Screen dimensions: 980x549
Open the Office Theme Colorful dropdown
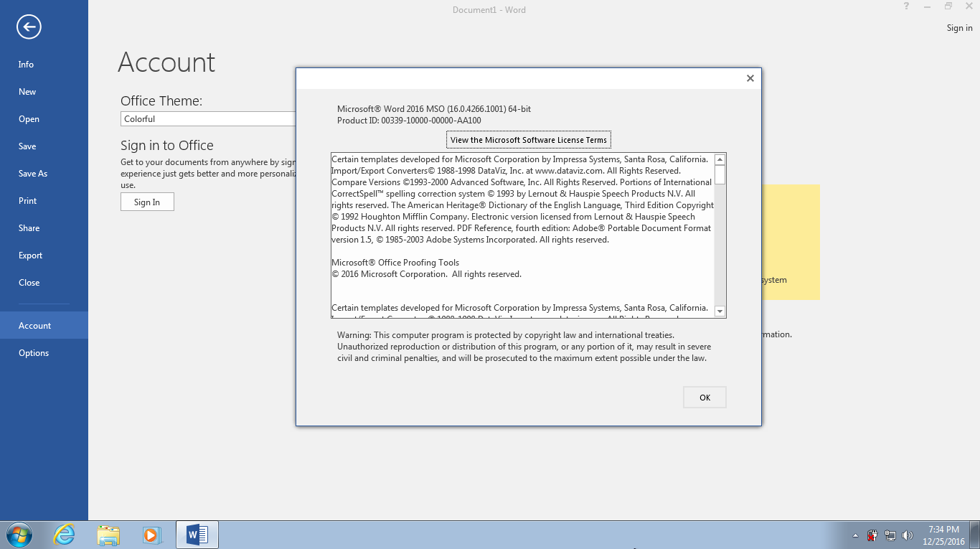208,119
